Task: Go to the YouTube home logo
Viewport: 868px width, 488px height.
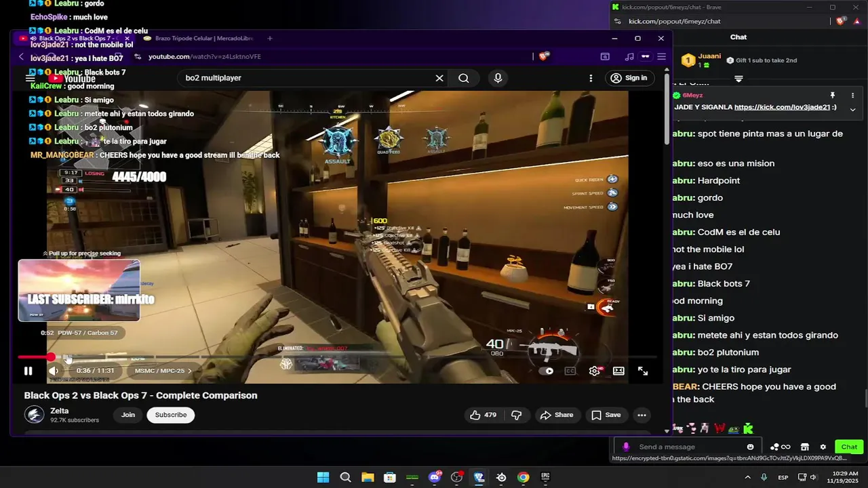Action: 73,79
